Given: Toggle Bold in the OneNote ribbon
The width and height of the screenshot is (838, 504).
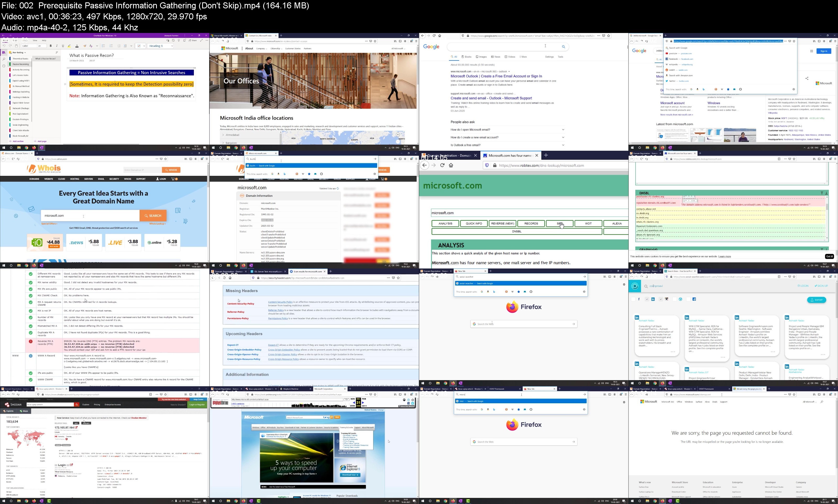Looking at the screenshot, I should [51, 46].
